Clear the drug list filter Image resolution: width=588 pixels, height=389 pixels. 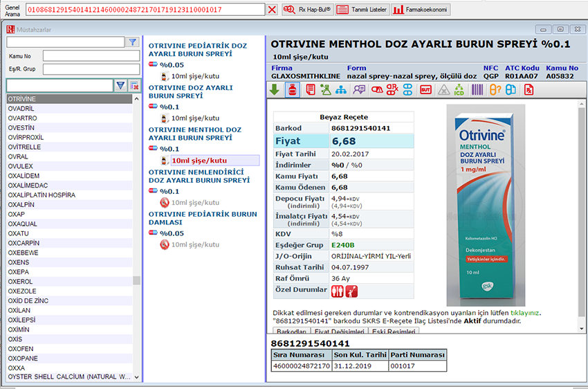134,85
